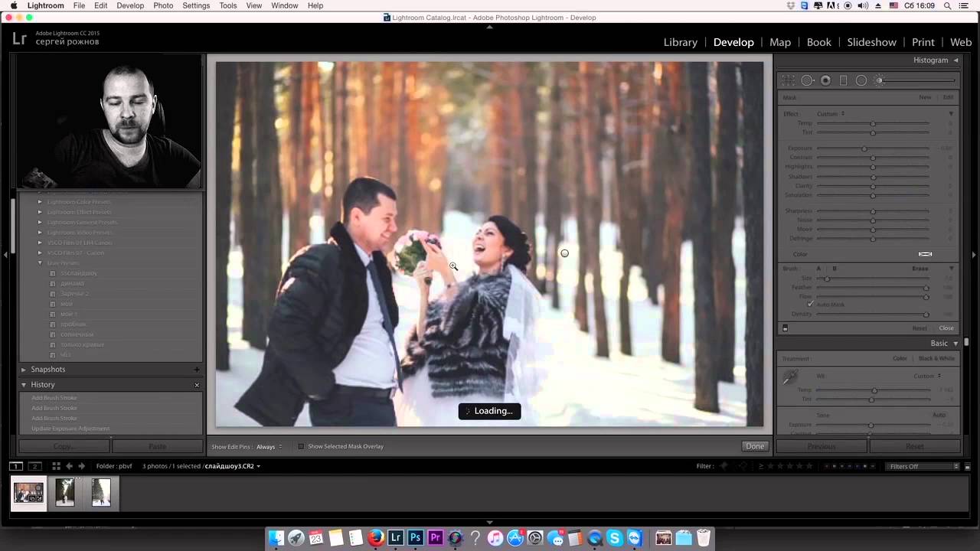Viewport: 980px width, 551px height.
Task: Open System Preferences from the Dock
Action: [535, 538]
